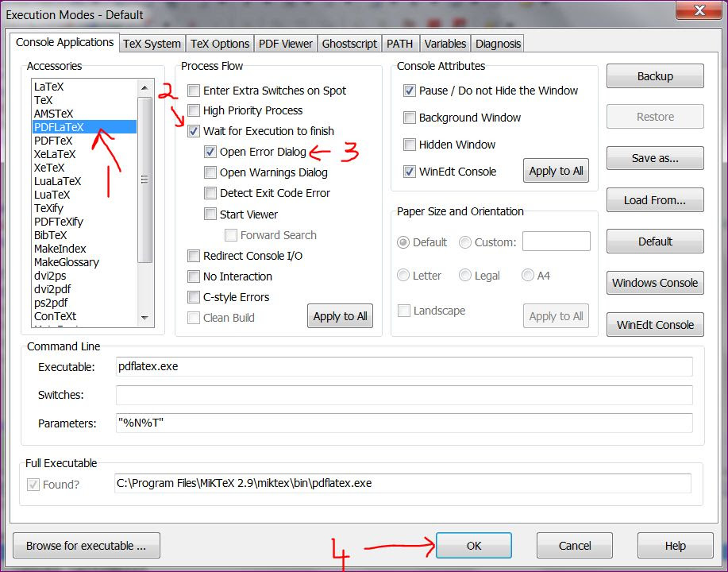The image size is (728, 572).
Task: Uncheck the Open Error Dialog option
Action: (210, 152)
